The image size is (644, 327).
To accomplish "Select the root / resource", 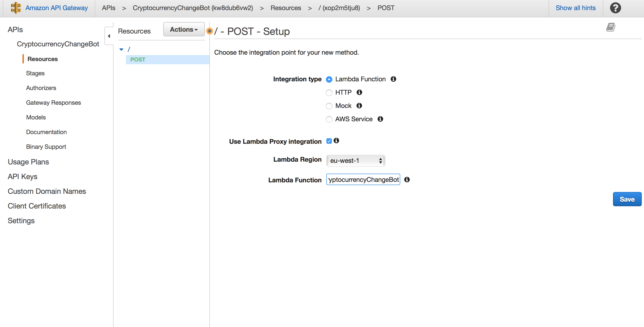I will (x=129, y=49).
